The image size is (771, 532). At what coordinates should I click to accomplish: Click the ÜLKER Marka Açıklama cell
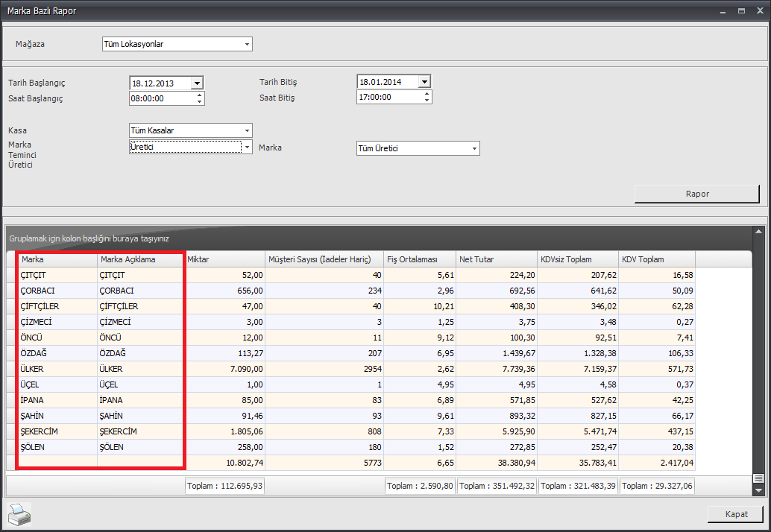click(141, 369)
